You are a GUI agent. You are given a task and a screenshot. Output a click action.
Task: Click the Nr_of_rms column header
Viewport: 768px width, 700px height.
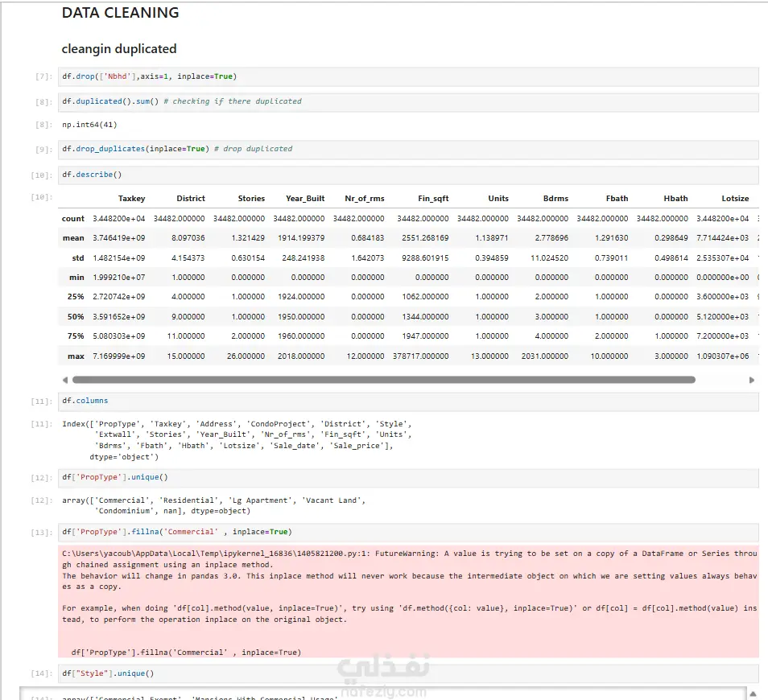[365, 199]
